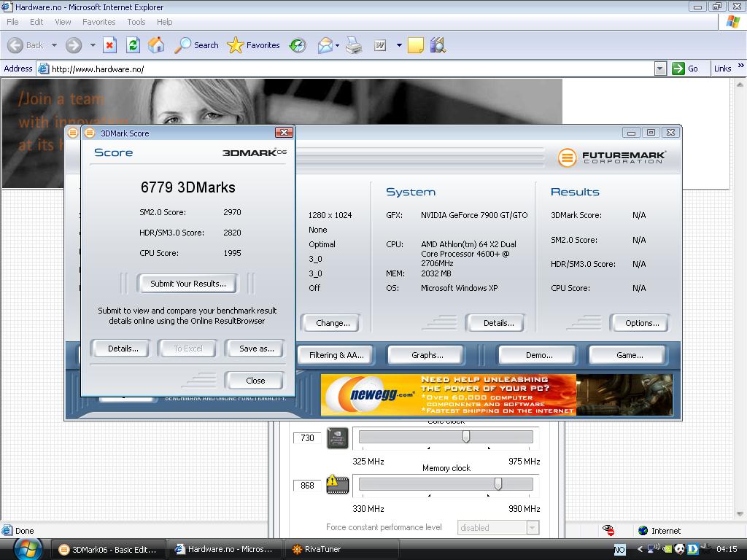The image size is (747, 560).
Task: Click the address bar URL field
Action: tap(345, 69)
